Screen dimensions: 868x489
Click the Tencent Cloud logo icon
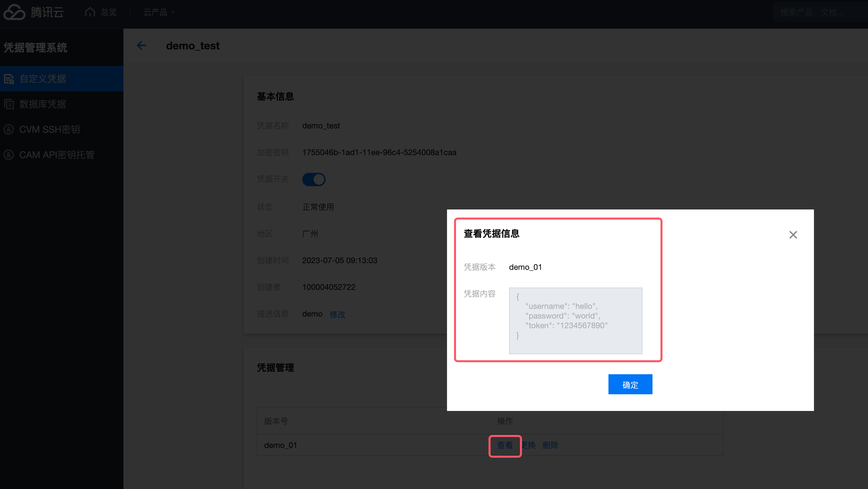(x=14, y=12)
